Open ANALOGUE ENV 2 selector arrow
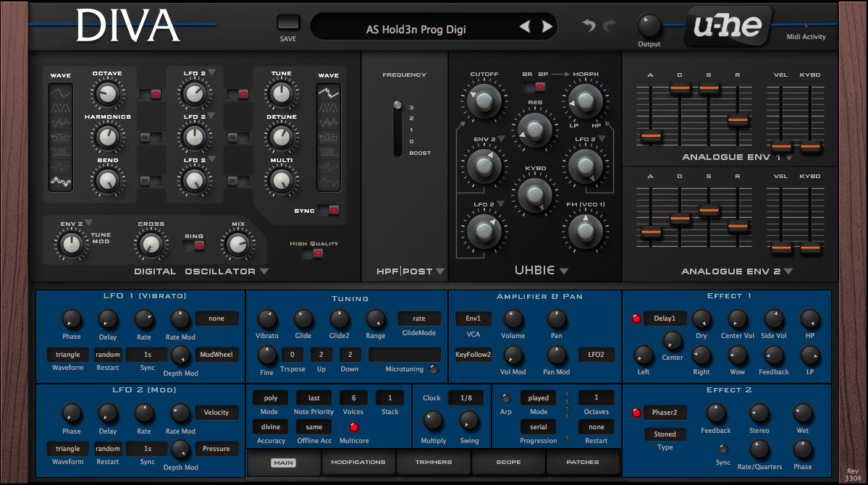 point(788,271)
